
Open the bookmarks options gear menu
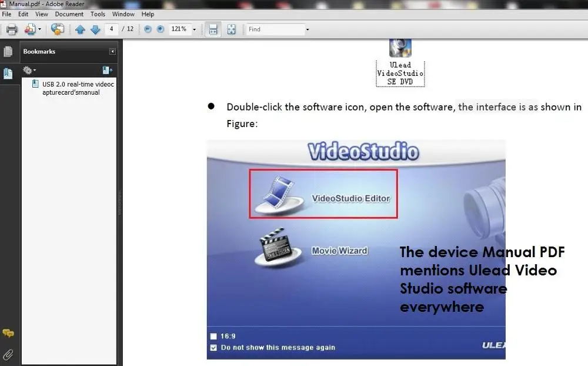tap(29, 70)
